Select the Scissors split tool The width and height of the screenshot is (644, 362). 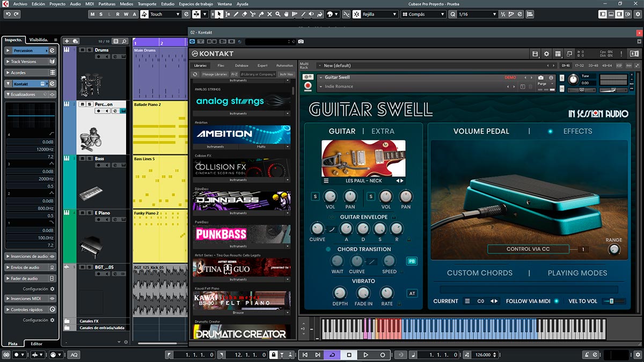(x=253, y=14)
